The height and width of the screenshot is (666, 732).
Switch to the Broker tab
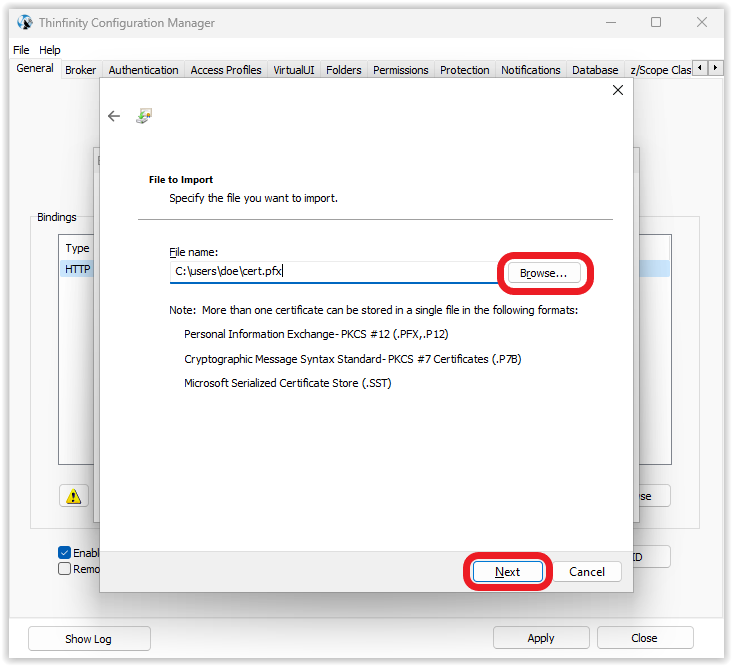(x=80, y=70)
